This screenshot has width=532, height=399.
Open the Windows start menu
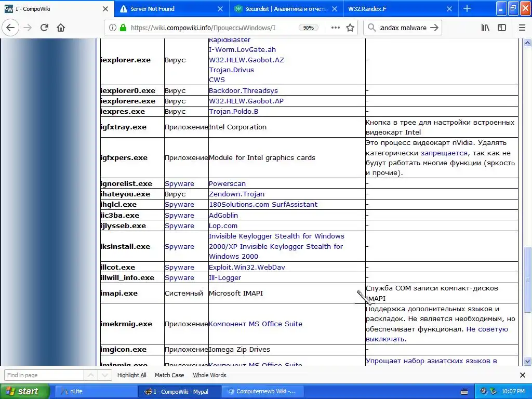[25, 392]
